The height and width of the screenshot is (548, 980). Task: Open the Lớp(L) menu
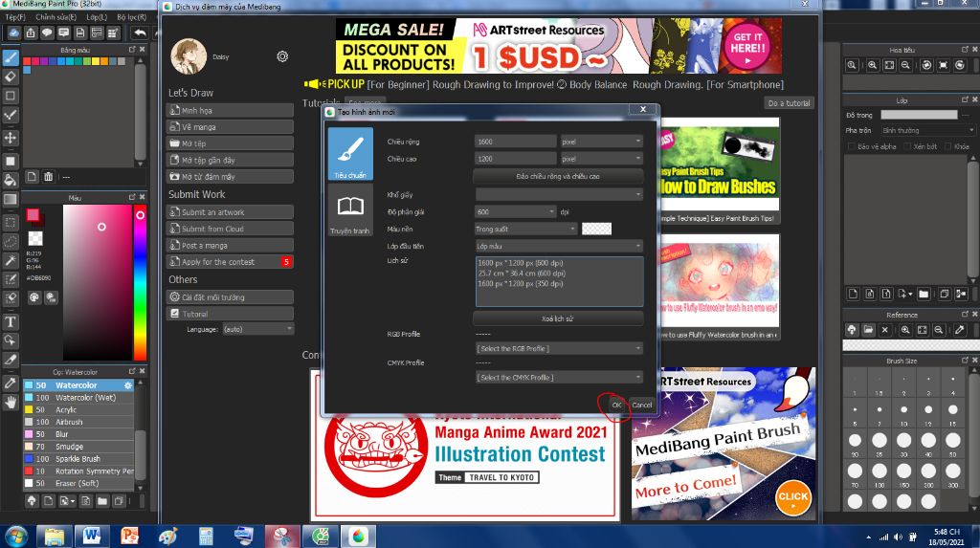[x=97, y=17]
